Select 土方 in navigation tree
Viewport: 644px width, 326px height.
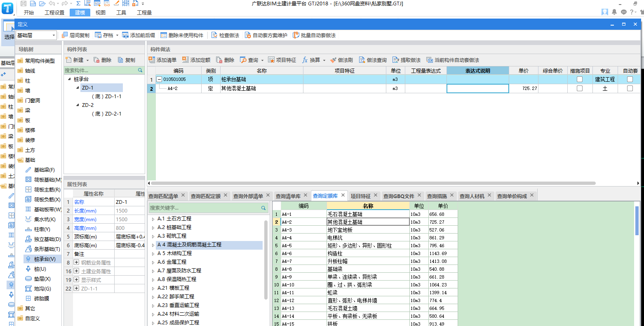(30, 150)
